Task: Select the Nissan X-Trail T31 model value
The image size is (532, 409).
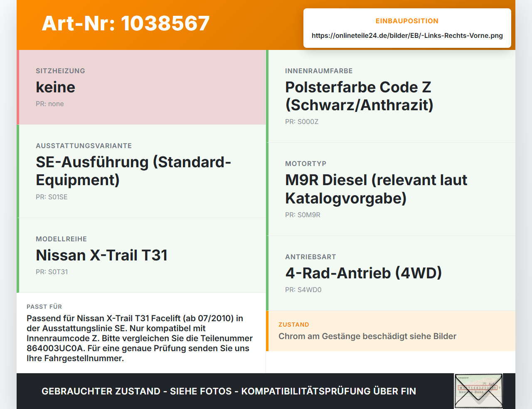Action: pyautogui.click(x=102, y=255)
